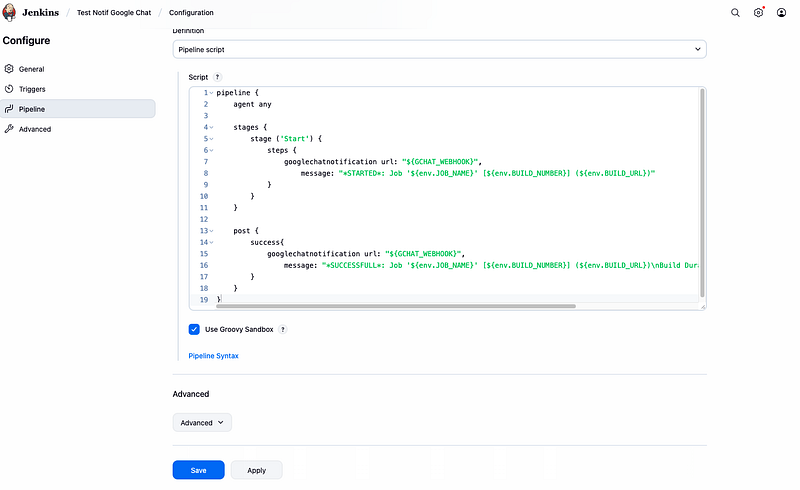Show help for the Script field
The height and width of the screenshot is (490, 800).
coord(217,77)
